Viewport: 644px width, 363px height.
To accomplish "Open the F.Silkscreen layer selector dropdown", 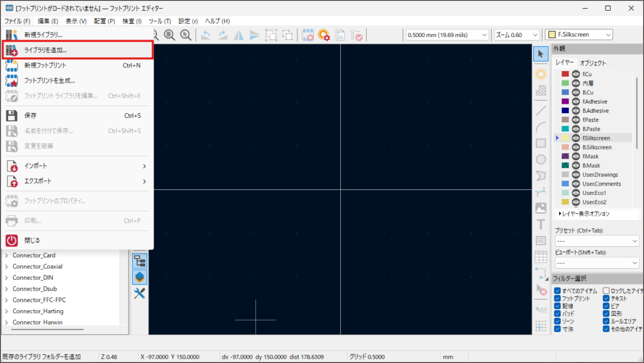I will coord(578,35).
